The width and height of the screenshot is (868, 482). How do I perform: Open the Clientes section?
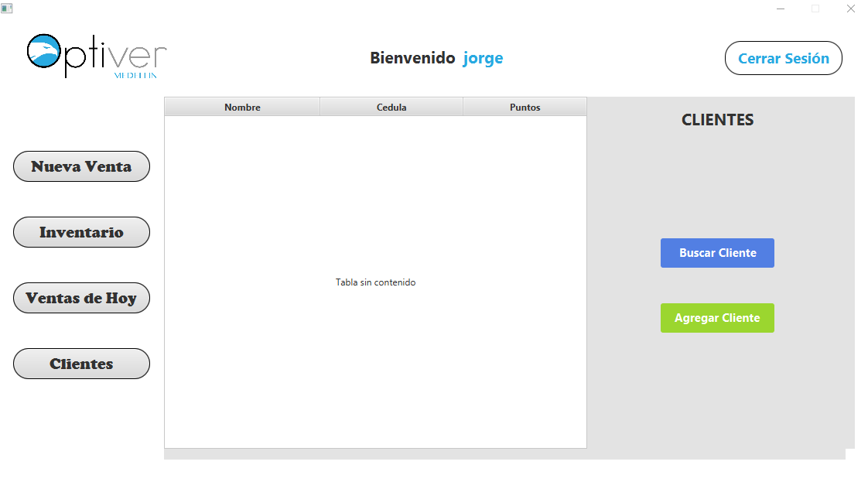point(81,363)
